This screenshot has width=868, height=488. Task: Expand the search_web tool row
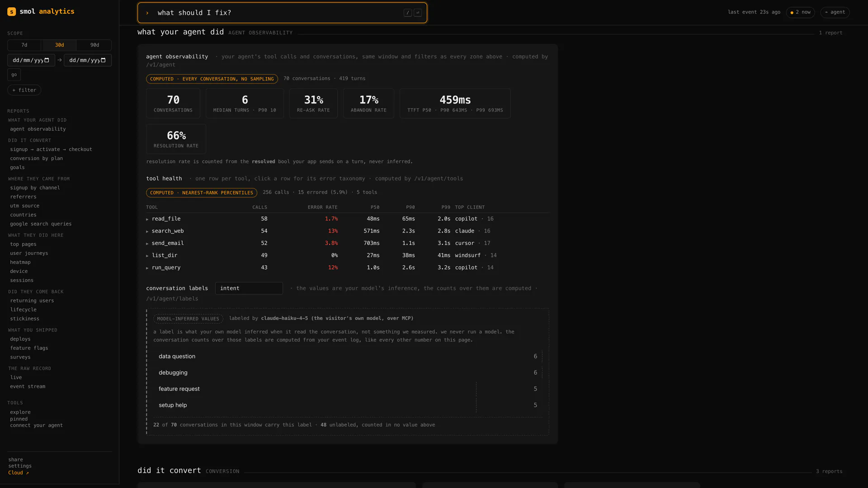pos(347,231)
